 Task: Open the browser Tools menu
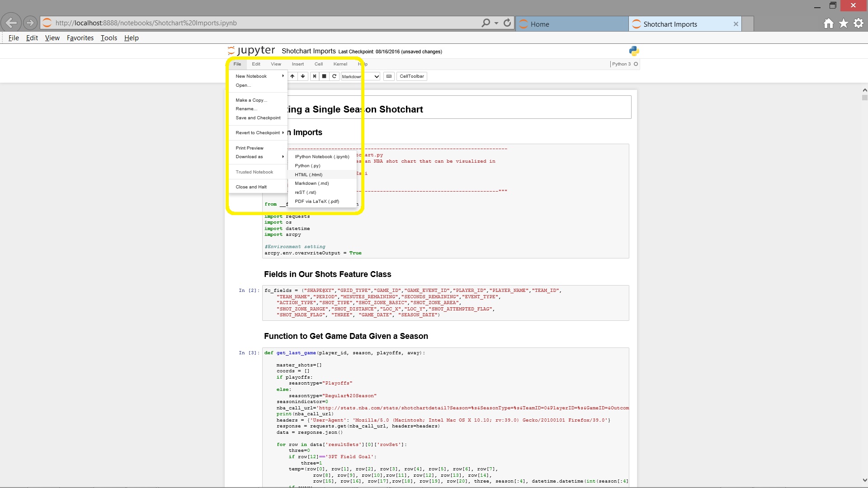point(108,38)
